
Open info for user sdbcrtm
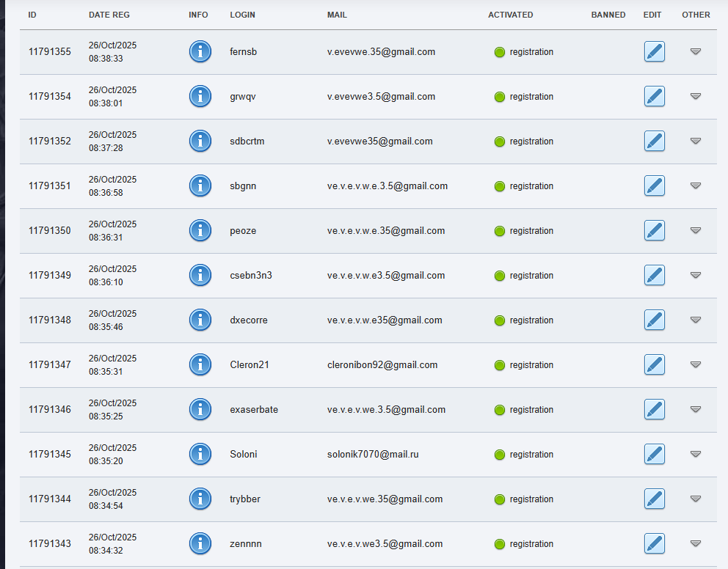(200, 141)
